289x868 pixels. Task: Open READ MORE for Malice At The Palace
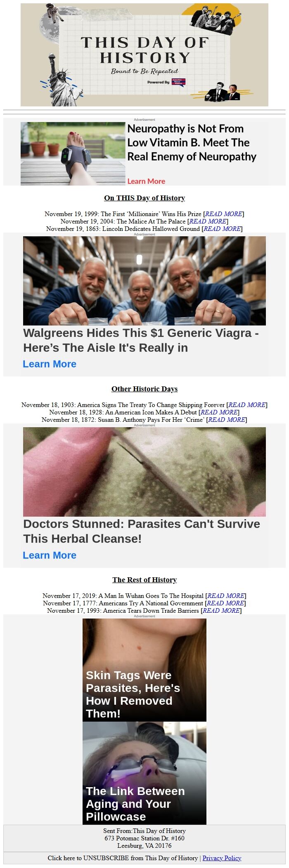point(208,221)
